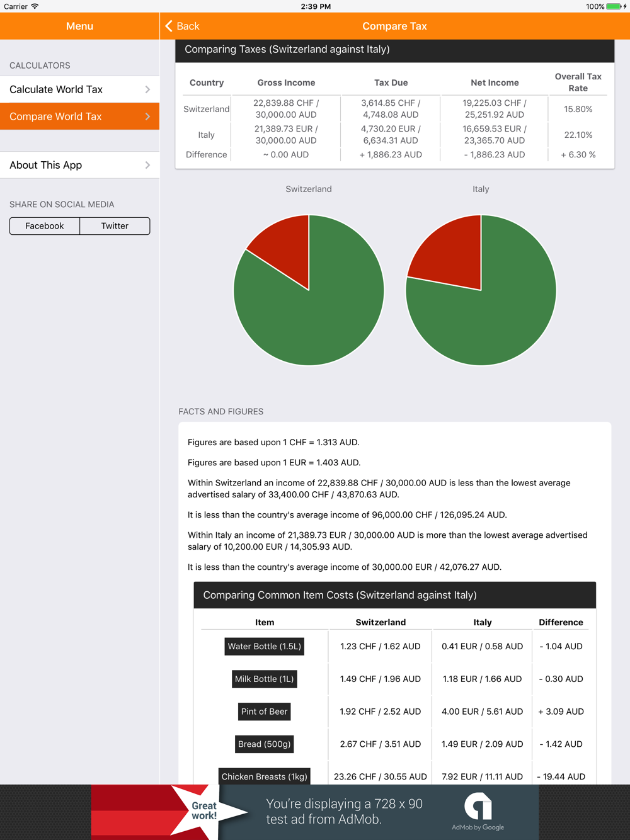
Task: Tap Tax Due column header
Action: pos(391,82)
